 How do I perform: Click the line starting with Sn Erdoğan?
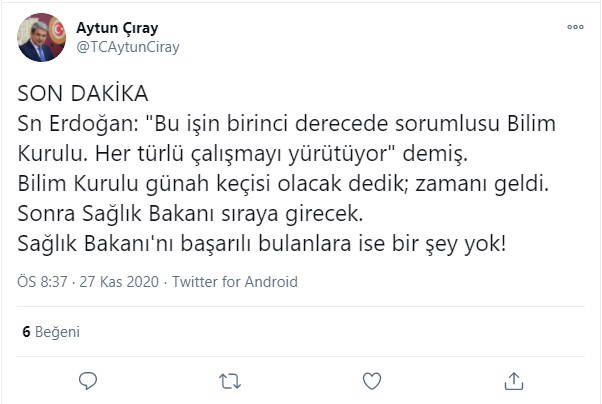click(285, 124)
